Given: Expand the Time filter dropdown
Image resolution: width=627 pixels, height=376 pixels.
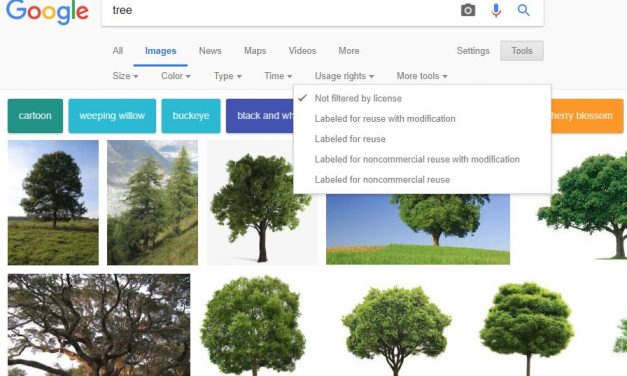Looking at the screenshot, I should [278, 76].
